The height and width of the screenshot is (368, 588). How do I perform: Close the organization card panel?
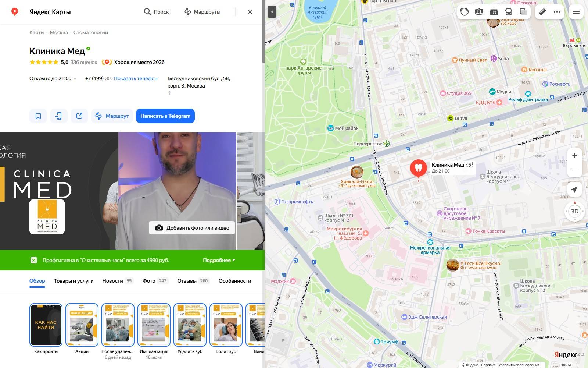click(x=250, y=12)
